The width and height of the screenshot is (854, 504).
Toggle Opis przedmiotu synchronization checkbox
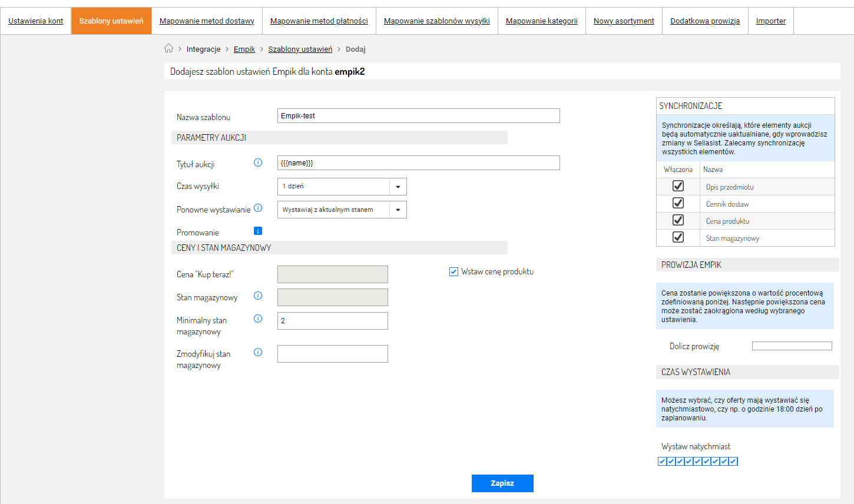coord(678,186)
